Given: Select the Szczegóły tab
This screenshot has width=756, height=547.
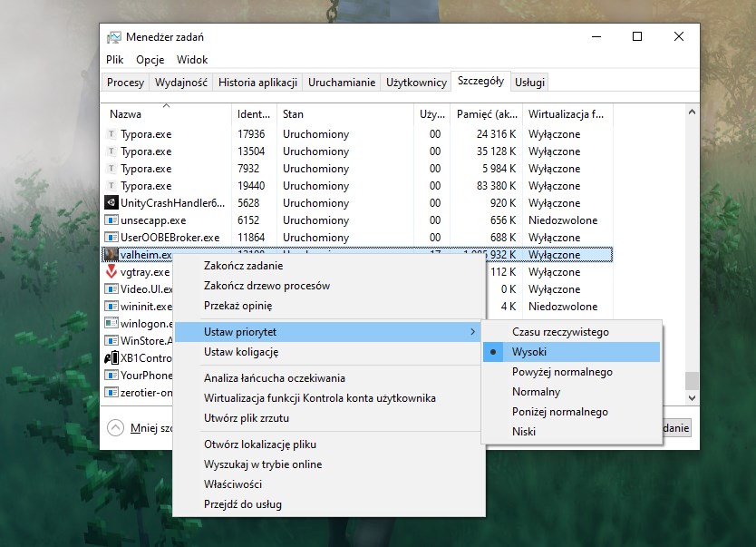Looking at the screenshot, I should point(480,81).
